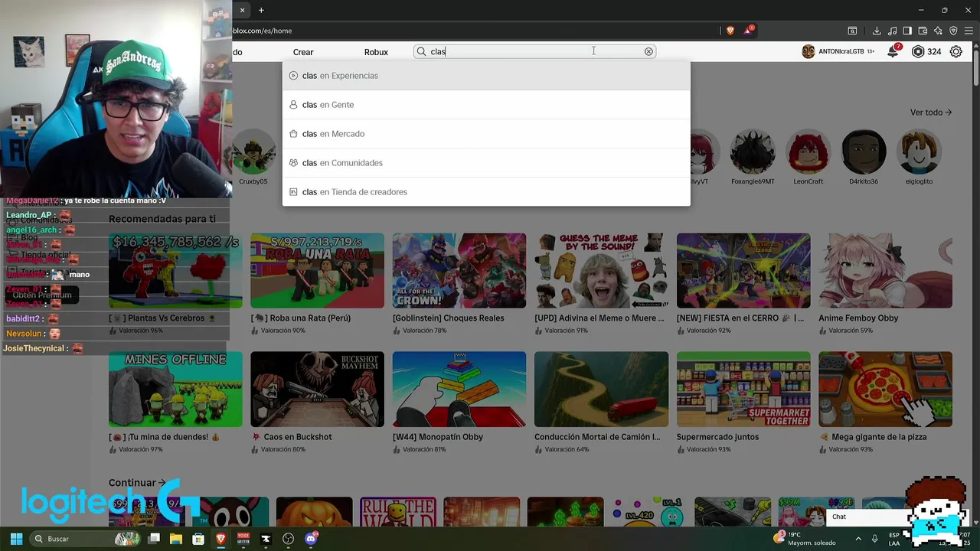Click the Brave Shields lion icon

click(x=730, y=31)
